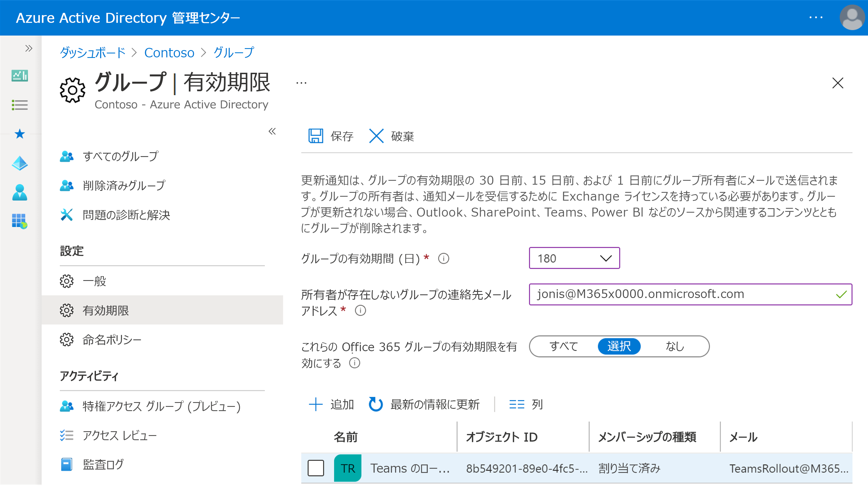This screenshot has width=868, height=488.
Task: Click the 削除済みグループ icon in sidebar
Action: 66,184
